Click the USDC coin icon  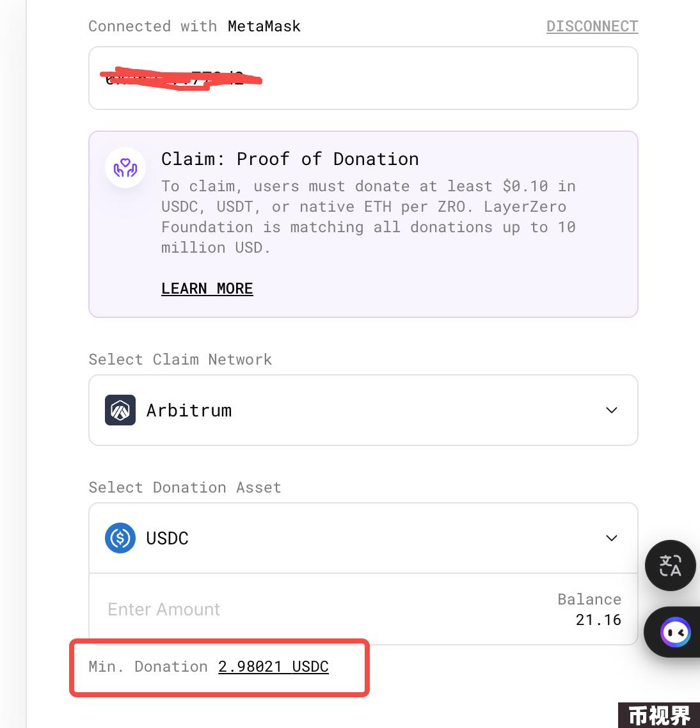click(x=120, y=538)
